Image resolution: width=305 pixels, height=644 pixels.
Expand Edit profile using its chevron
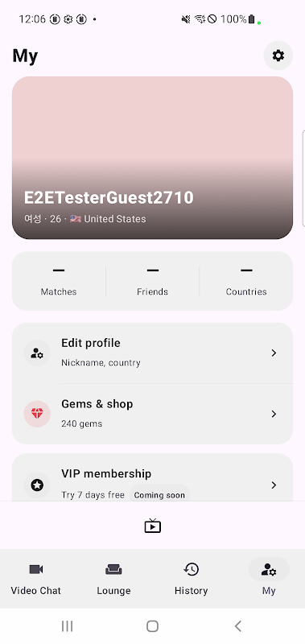coord(274,353)
